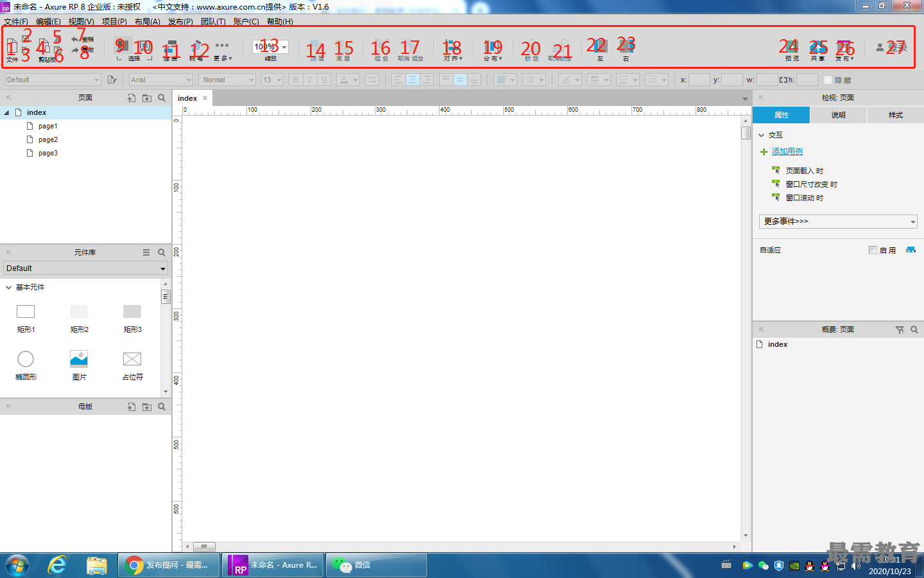Search in the Pages (页面) panel
The height and width of the screenshot is (578, 924).
tap(162, 98)
